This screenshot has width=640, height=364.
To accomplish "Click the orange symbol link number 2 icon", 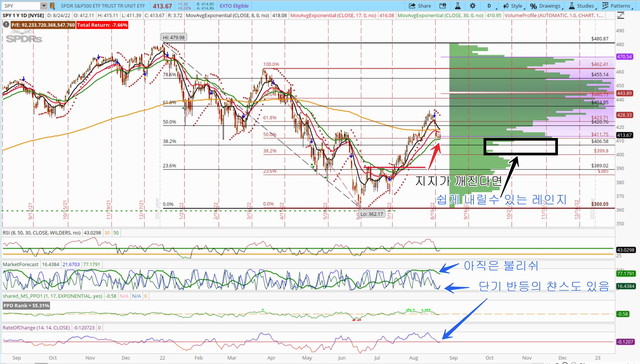I will point(52,6).
